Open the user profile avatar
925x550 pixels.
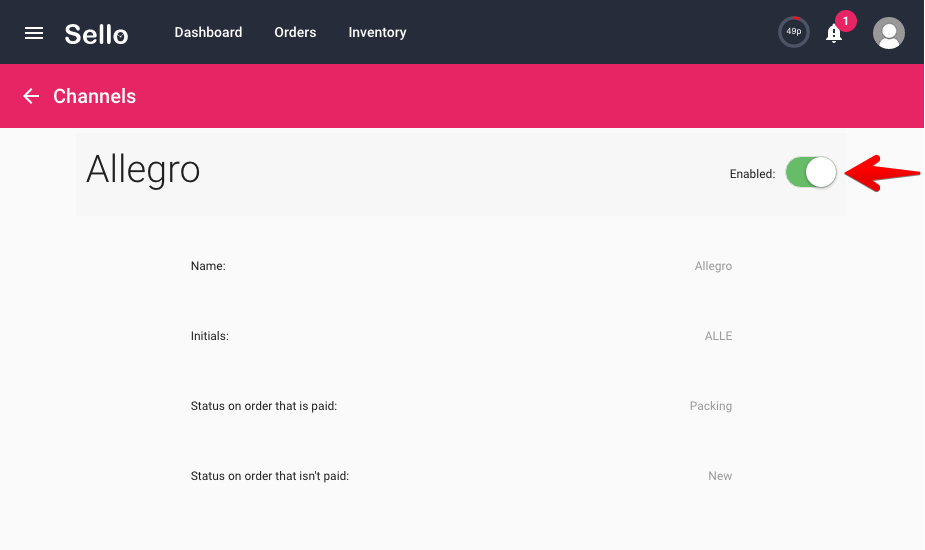[x=888, y=33]
